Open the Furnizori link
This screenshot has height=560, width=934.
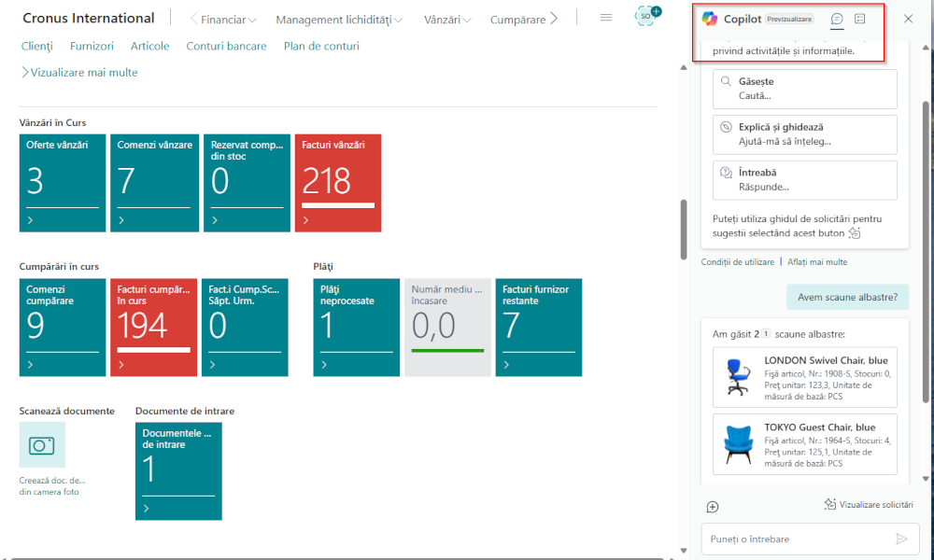pos(92,47)
